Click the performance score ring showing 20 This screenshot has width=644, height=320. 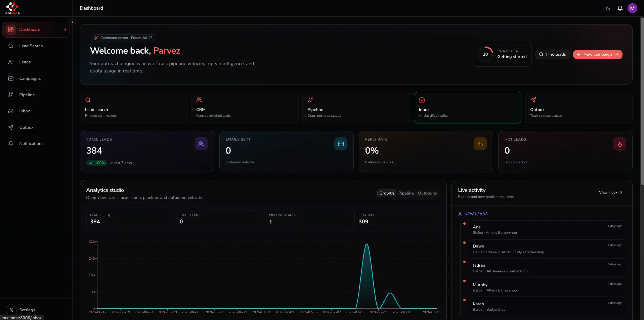pyautogui.click(x=485, y=54)
